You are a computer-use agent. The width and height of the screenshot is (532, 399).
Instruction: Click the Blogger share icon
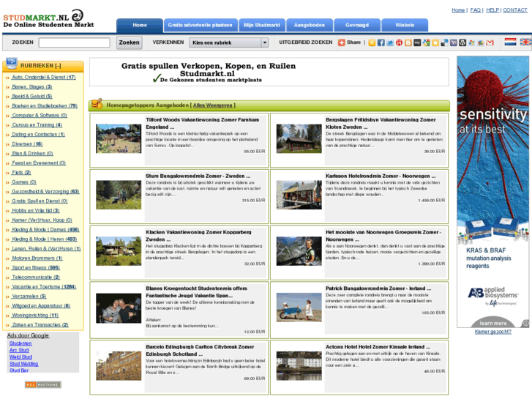[x=408, y=42]
